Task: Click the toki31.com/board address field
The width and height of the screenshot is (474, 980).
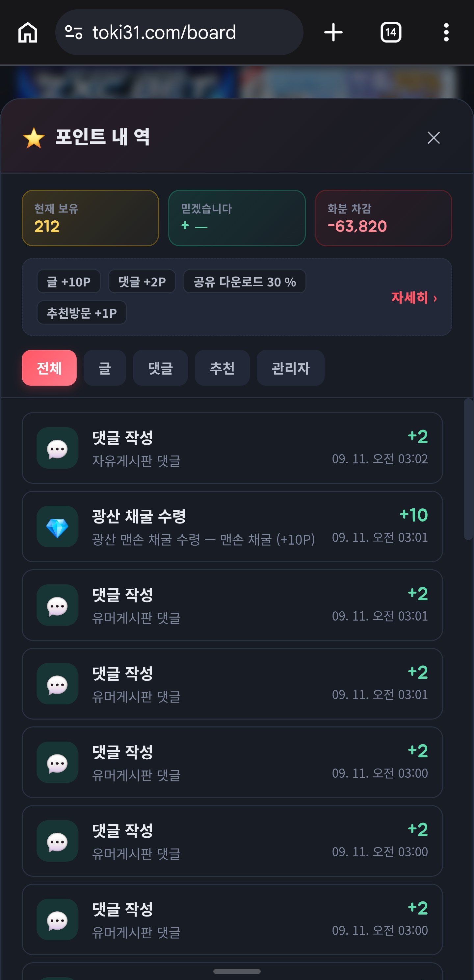Action: coord(179,32)
